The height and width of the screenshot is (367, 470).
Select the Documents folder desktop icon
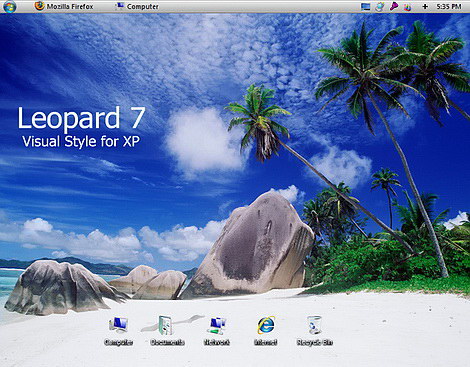click(166, 325)
